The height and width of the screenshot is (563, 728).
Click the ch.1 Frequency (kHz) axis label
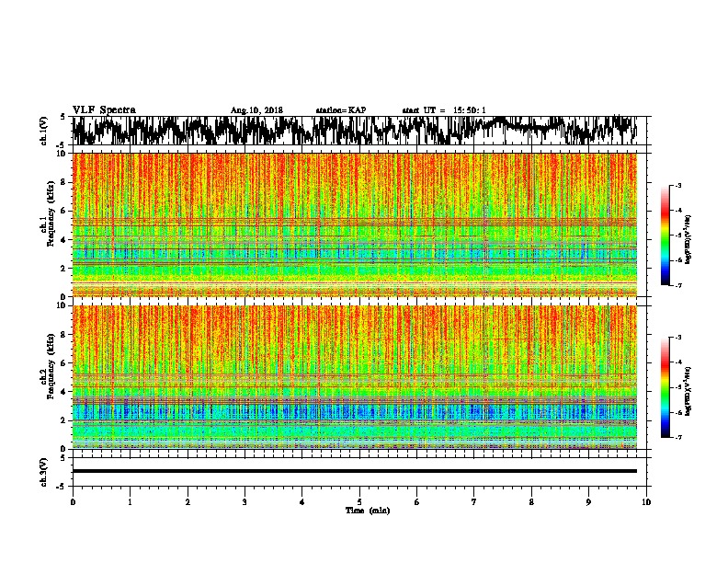(x=48, y=214)
